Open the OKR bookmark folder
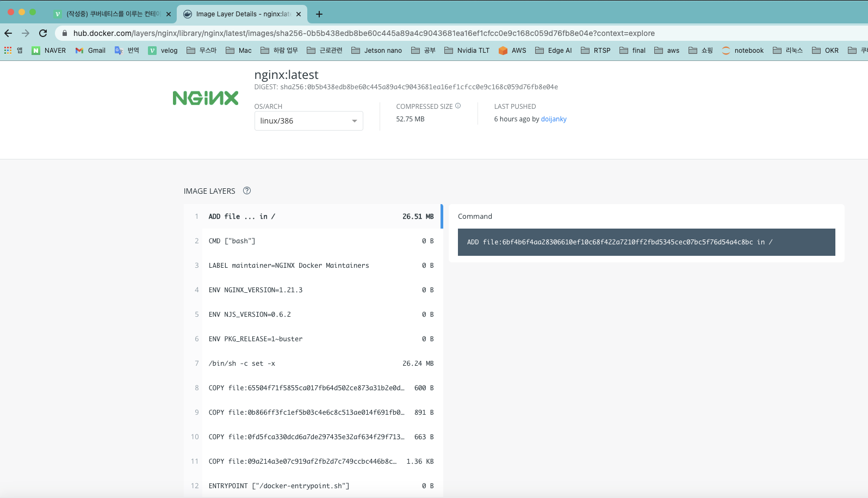This screenshot has width=868, height=498. [825, 50]
